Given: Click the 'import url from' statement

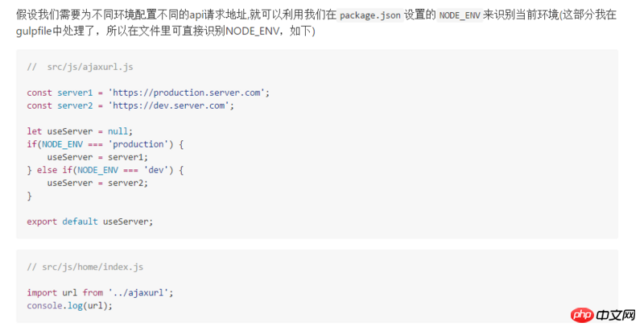Looking at the screenshot, I should pos(64,292).
